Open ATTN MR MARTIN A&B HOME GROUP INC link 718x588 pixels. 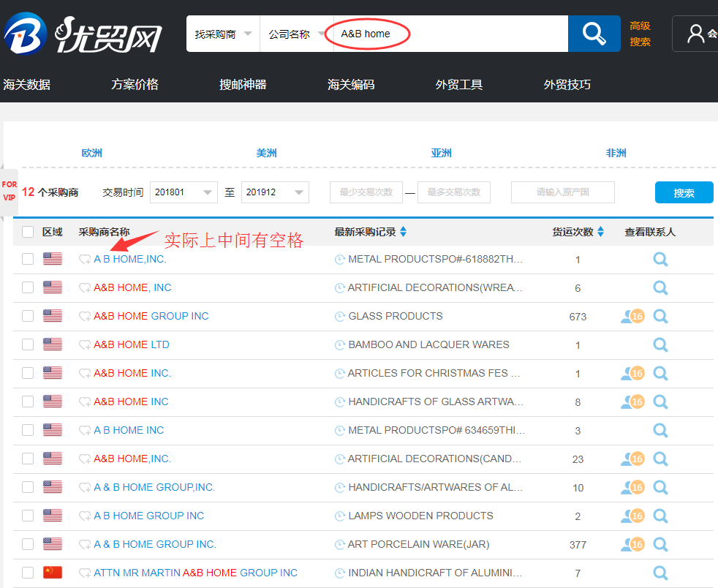(x=195, y=573)
